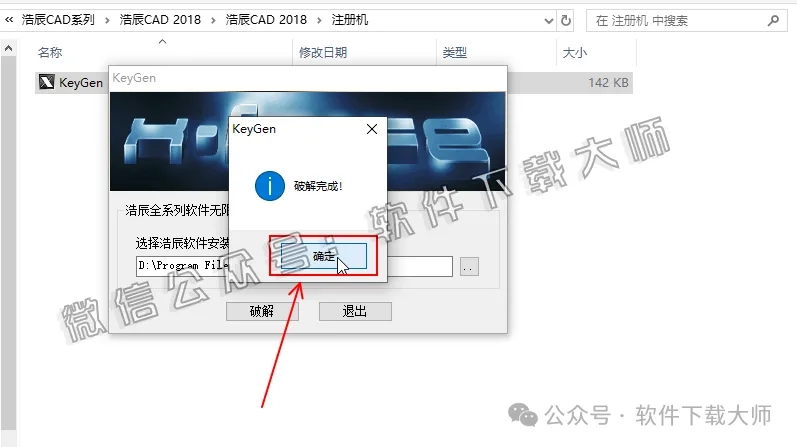Expand chevron before 注册机 breadcrumb
This screenshot has width=797, height=447.
pyautogui.click(x=319, y=20)
